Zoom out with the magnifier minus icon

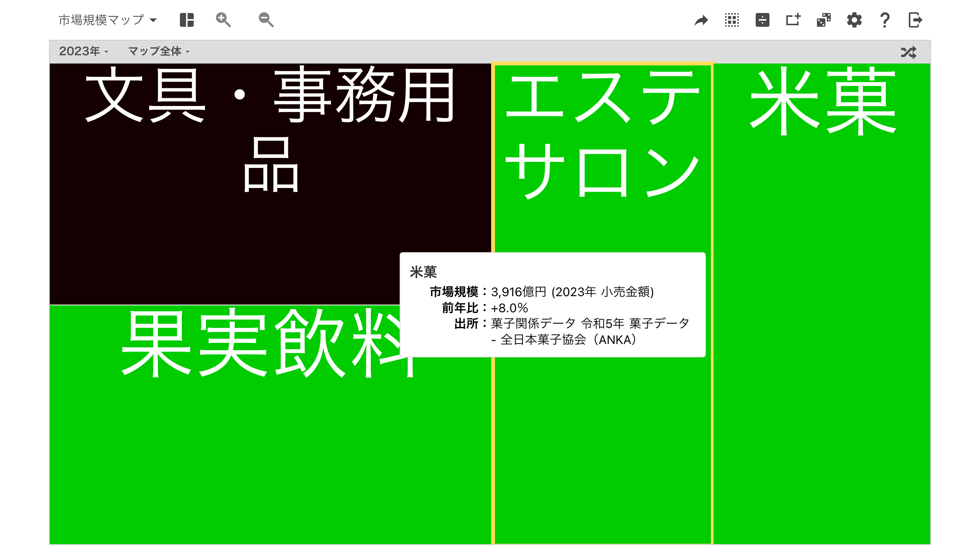[x=266, y=20]
